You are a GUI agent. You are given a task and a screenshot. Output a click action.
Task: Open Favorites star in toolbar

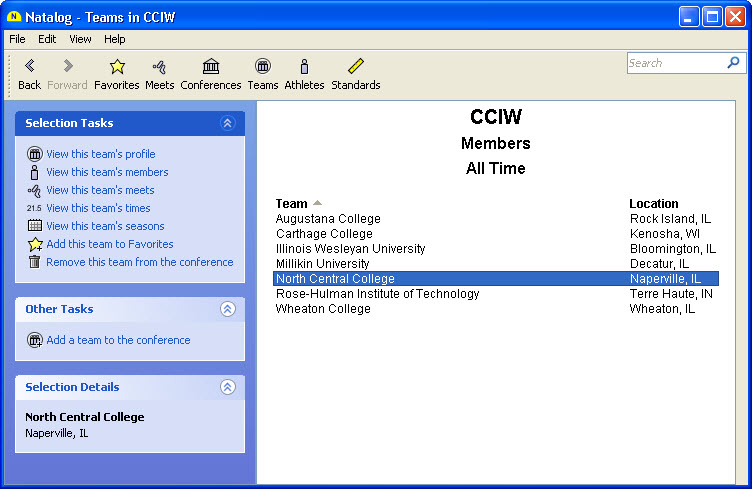pos(117,67)
